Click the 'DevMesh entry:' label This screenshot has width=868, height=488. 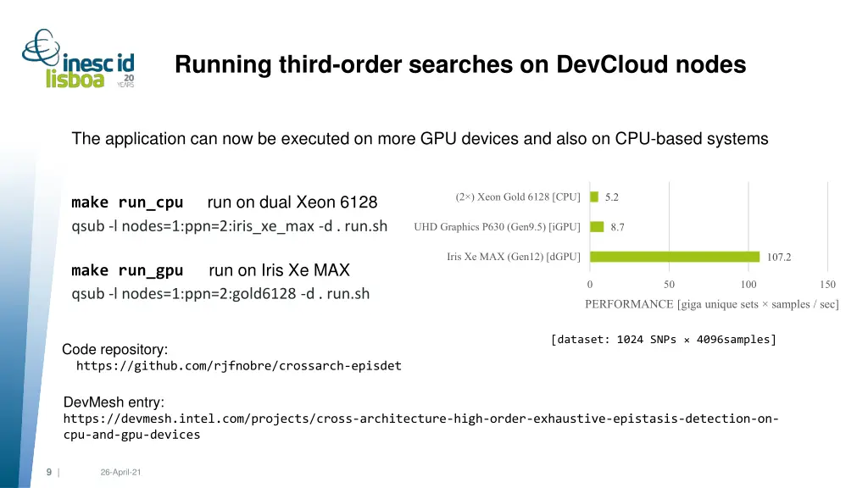[114, 402]
